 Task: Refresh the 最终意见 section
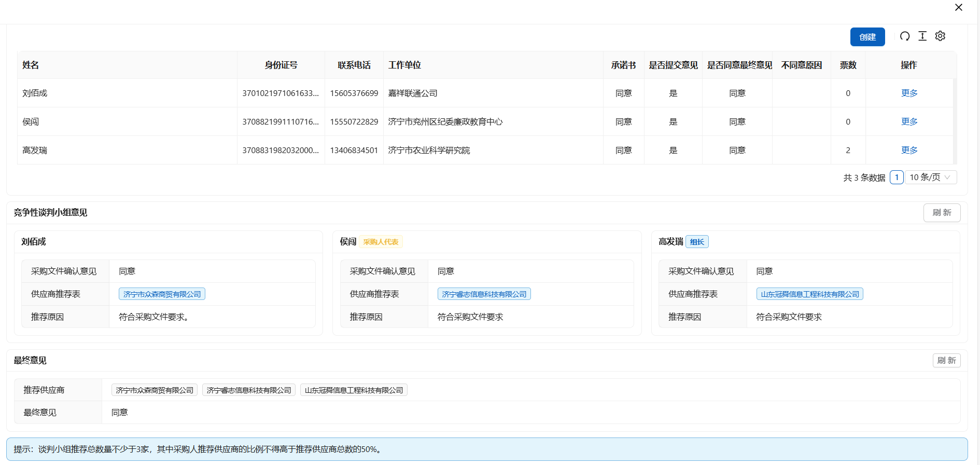click(946, 361)
